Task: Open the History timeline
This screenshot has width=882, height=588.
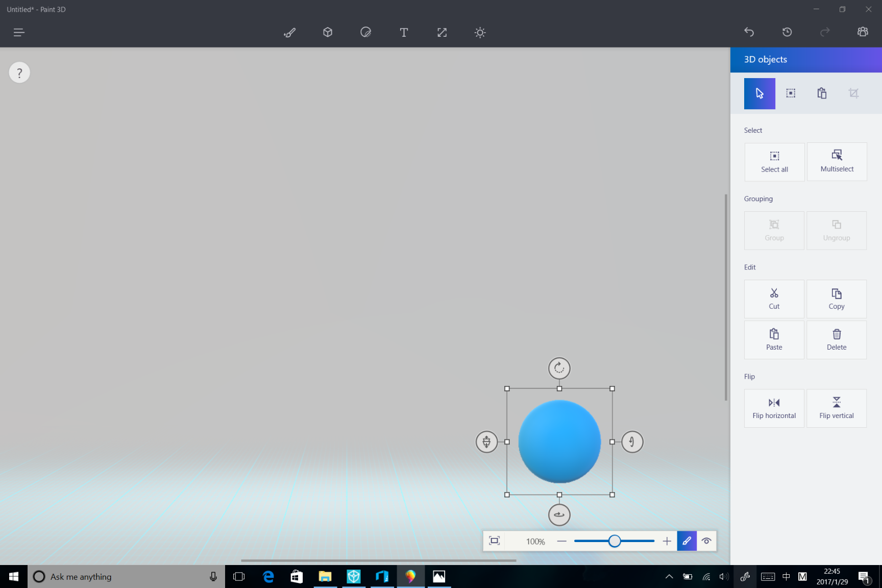Action: point(787,32)
